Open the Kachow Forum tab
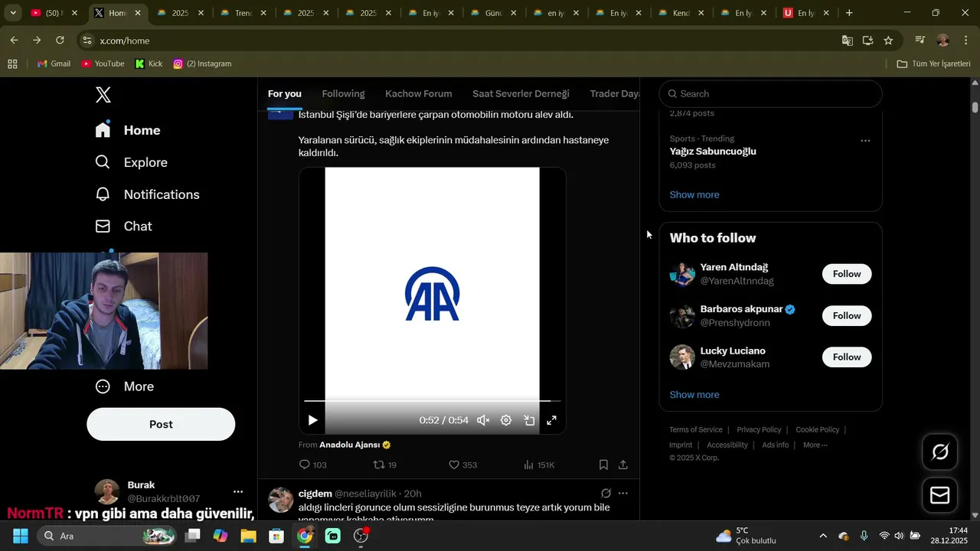980x551 pixels. tap(418, 94)
